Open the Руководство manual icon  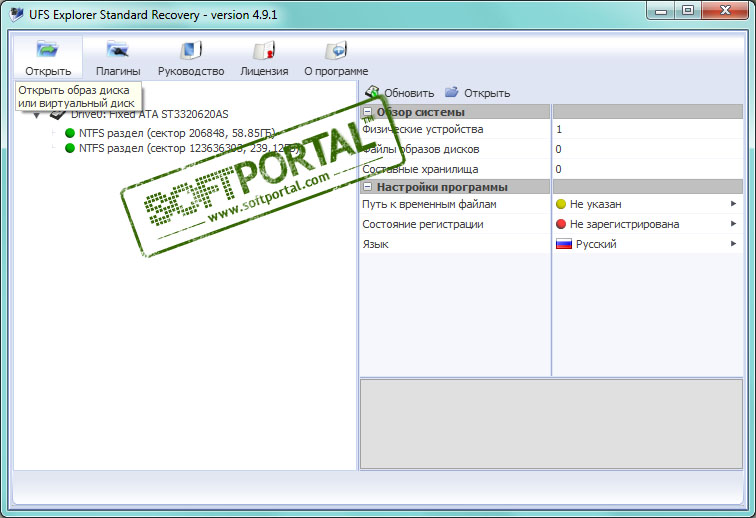pos(191,50)
